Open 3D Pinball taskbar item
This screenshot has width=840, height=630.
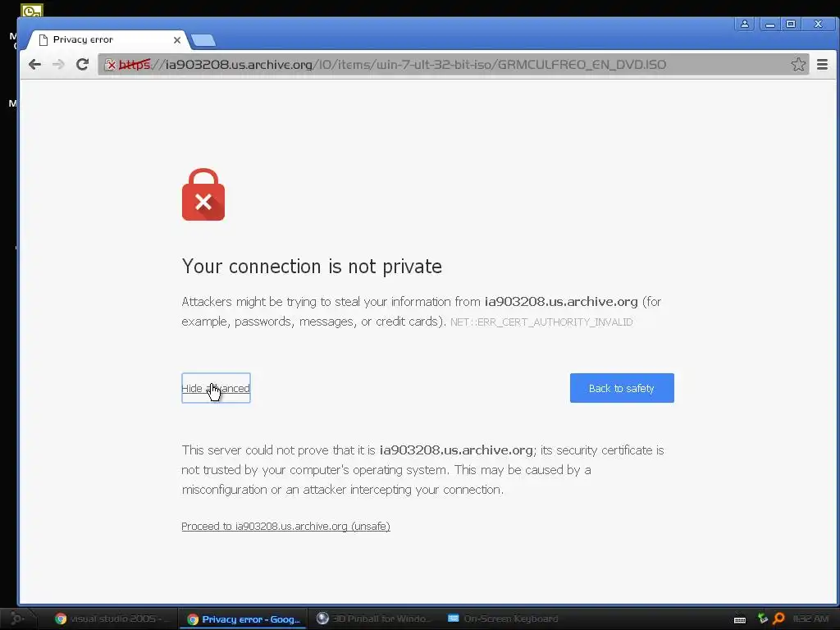[x=375, y=619]
